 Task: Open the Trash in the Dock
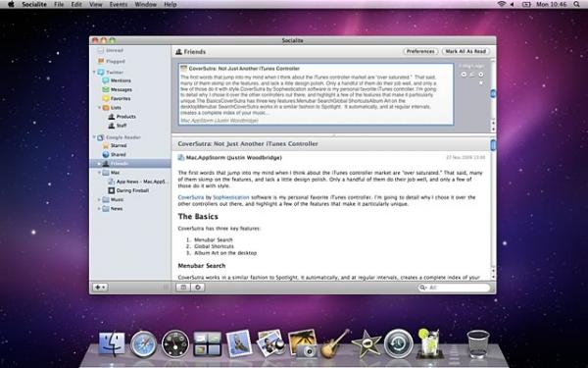coord(478,343)
